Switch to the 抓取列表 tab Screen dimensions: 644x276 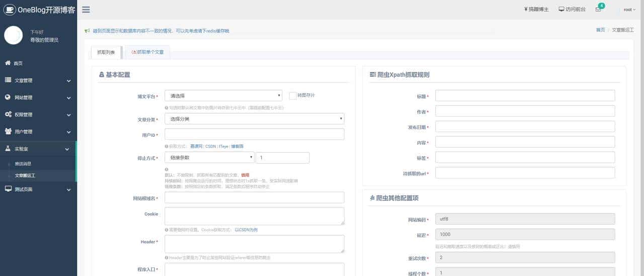(106, 52)
